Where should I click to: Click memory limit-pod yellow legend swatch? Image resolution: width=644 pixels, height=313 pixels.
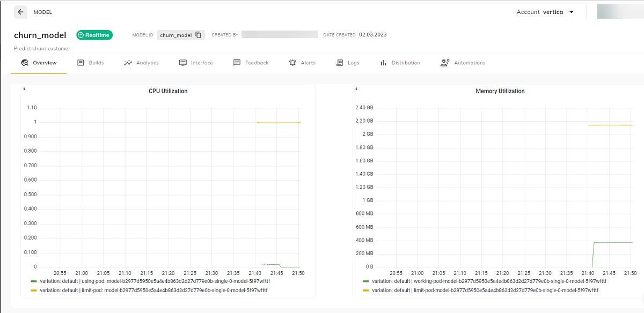click(x=366, y=290)
